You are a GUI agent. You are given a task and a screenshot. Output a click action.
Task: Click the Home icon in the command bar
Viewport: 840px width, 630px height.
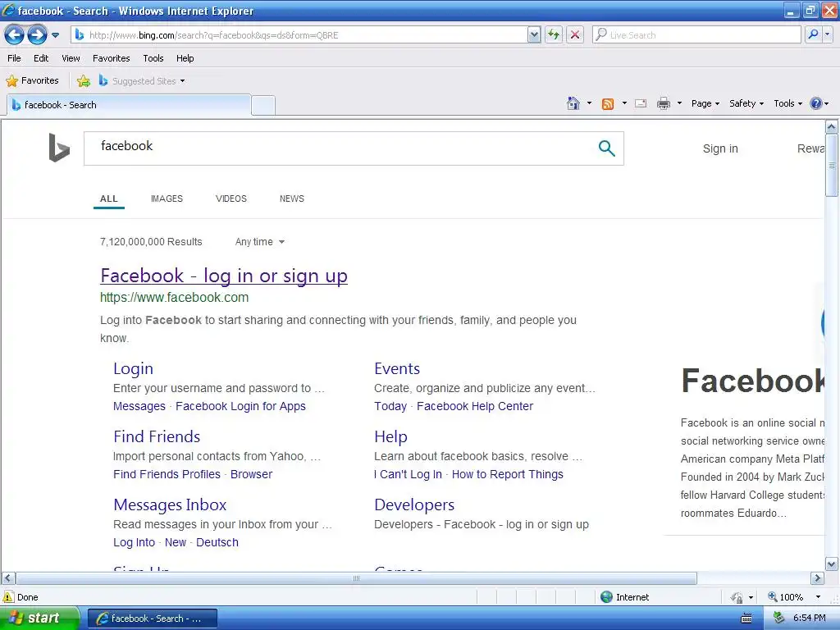pos(573,103)
